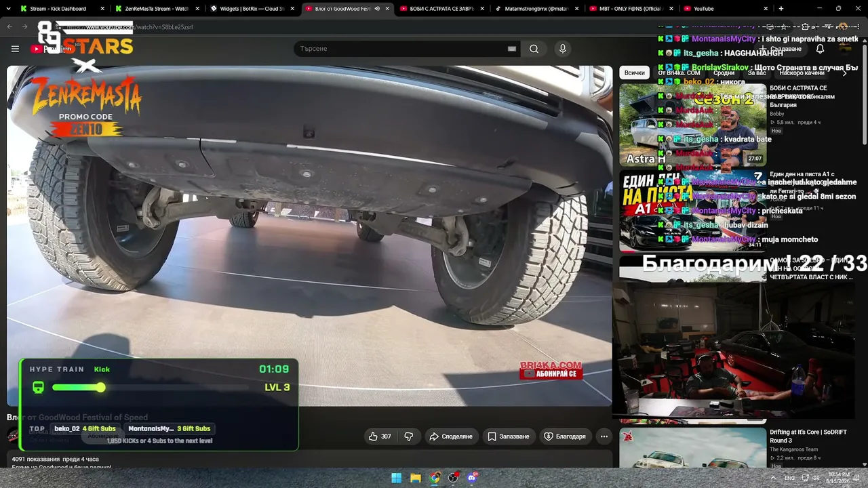This screenshot has width=868, height=488.
Task: Select the За вас filter chip
Action: (x=757, y=73)
